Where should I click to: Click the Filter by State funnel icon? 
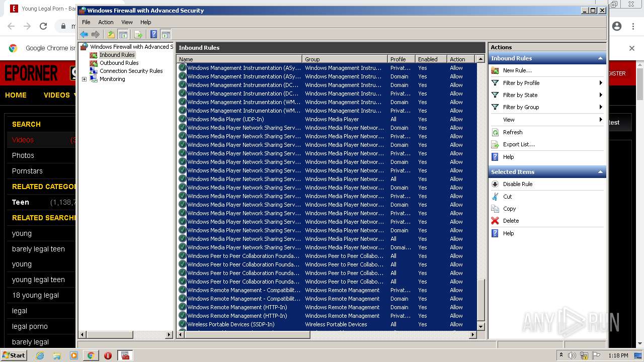(495, 95)
